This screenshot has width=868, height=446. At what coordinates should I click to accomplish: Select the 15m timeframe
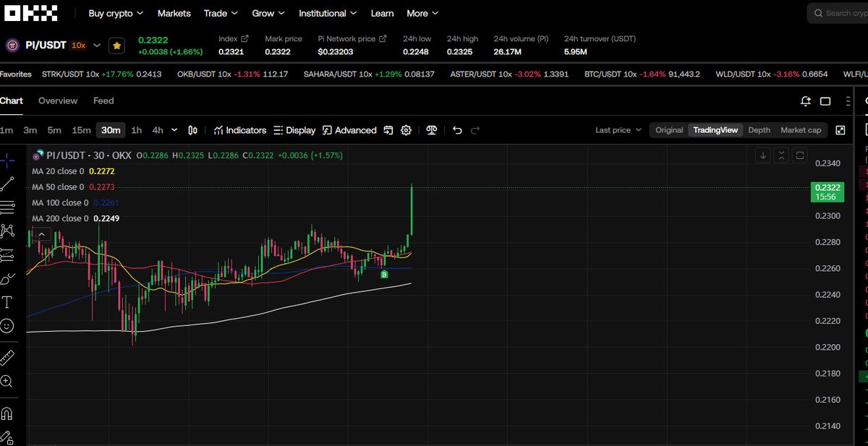[x=81, y=130]
